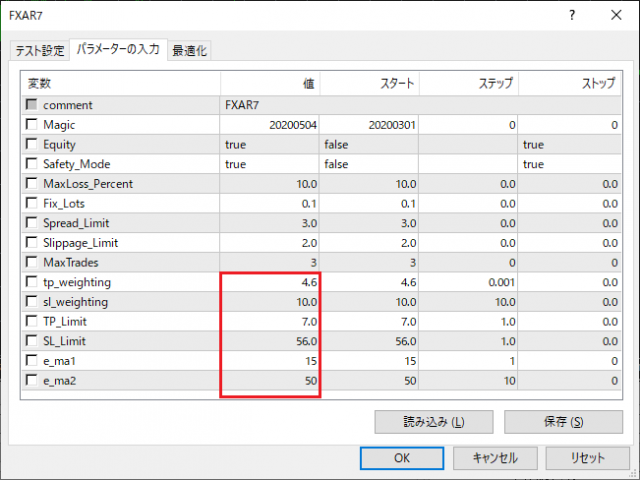Tick the Slippage_Limit checkbox
The width and height of the screenshot is (640, 480).
(31, 242)
